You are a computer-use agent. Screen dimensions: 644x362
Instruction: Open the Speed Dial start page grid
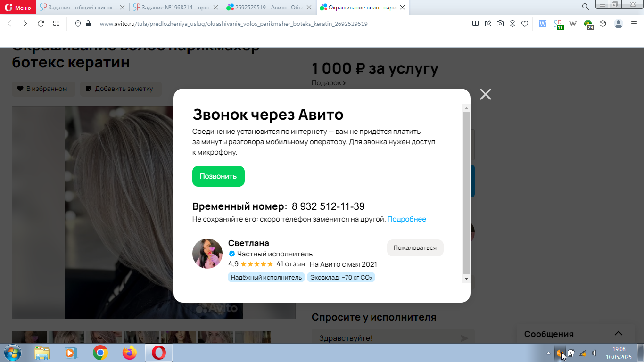(x=56, y=24)
